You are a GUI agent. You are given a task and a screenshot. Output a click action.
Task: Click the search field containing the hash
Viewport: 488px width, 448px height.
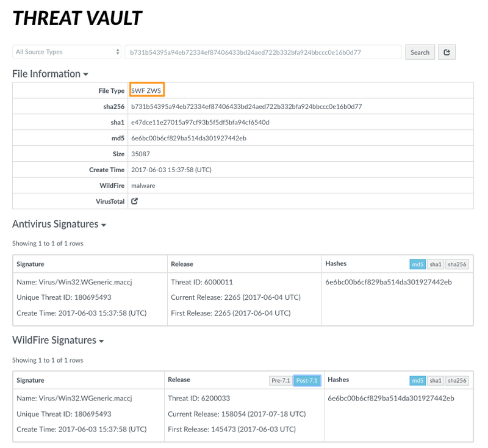[262, 52]
